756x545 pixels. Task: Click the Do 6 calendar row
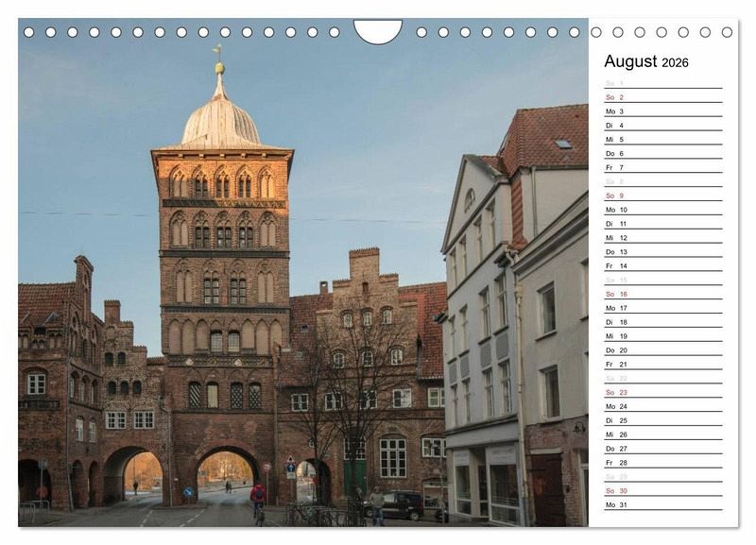661,153
